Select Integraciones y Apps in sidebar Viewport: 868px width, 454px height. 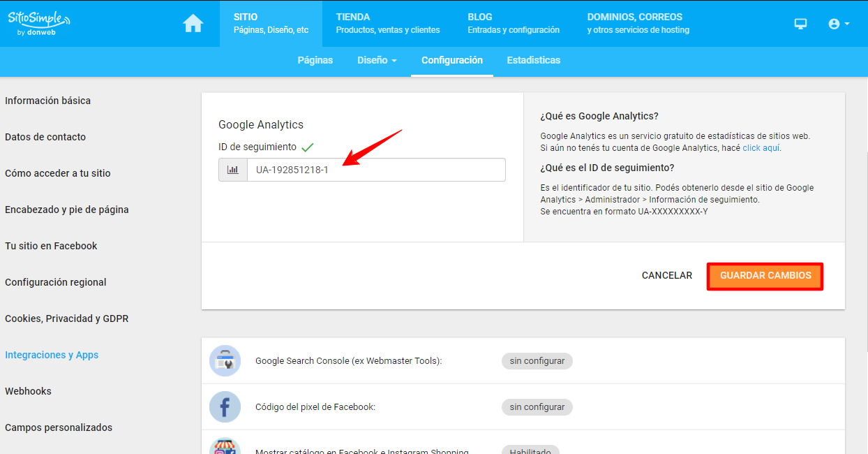pos(52,355)
